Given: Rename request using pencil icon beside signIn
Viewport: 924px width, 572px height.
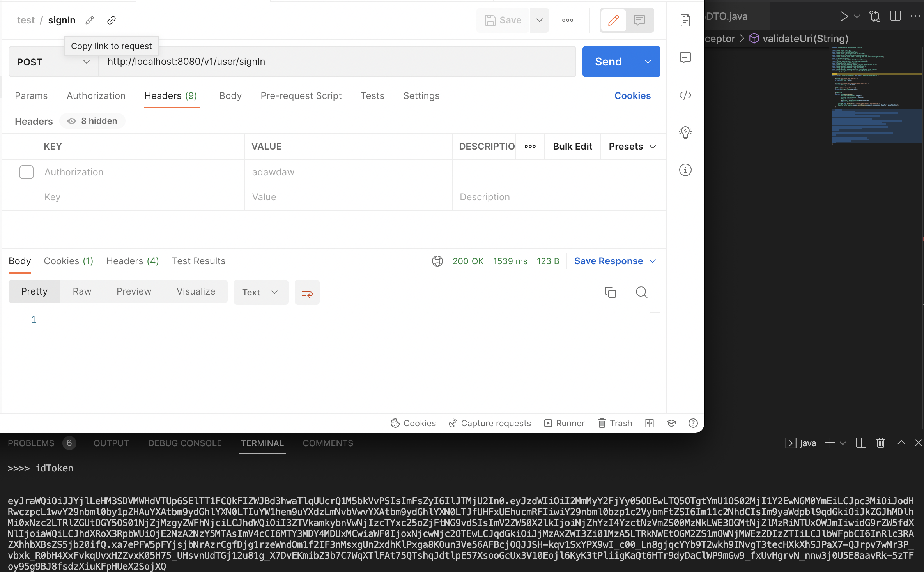Looking at the screenshot, I should pos(90,20).
